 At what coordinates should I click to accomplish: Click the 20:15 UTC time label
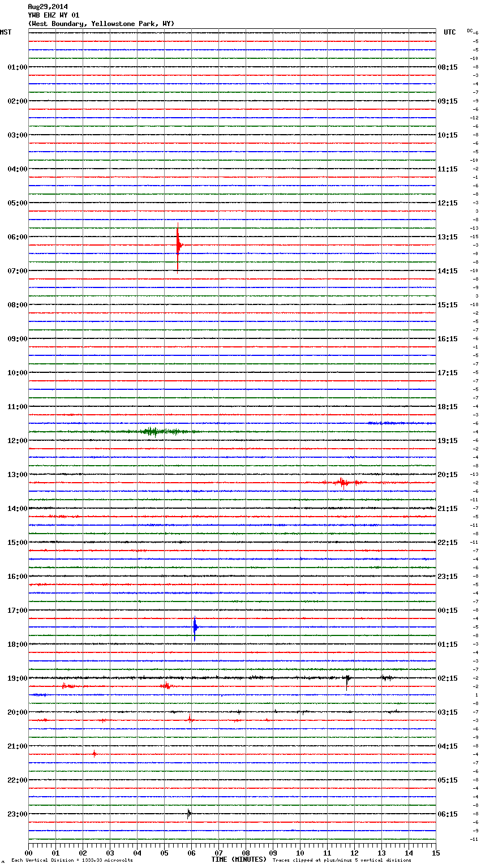[x=448, y=475]
